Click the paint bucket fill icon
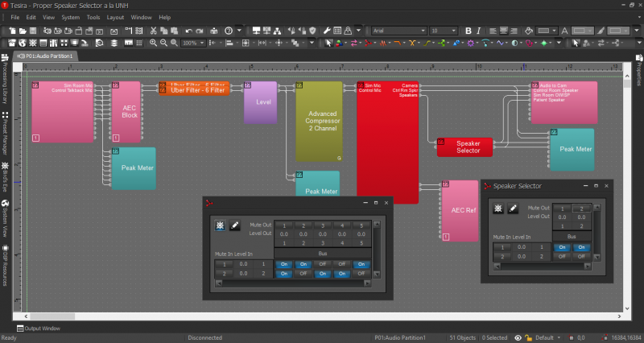This screenshot has height=343, width=644. [529, 31]
